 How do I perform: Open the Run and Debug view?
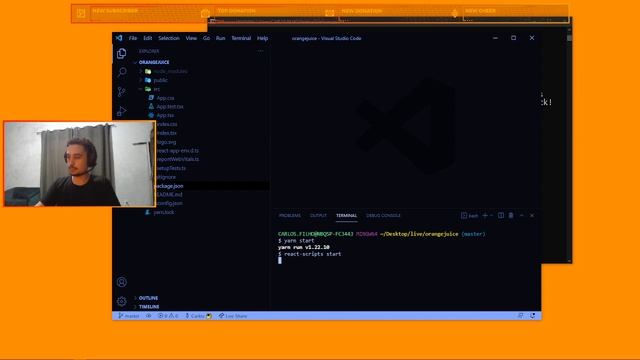point(122,111)
